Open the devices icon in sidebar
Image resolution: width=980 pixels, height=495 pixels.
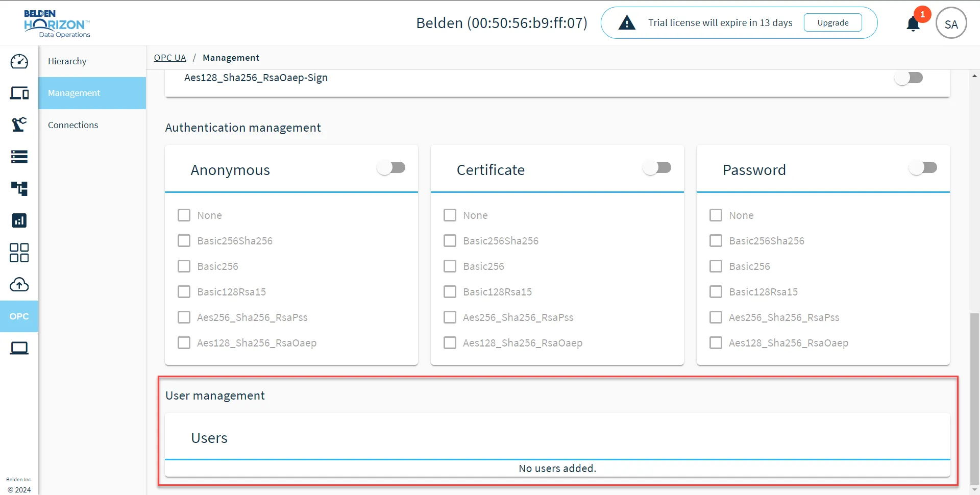pos(19,93)
